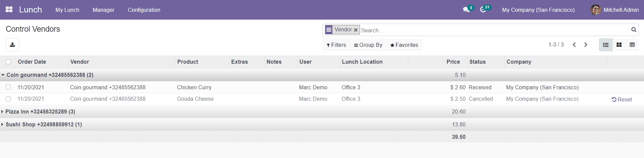644x158 pixels.
Task: Open the apps grid menu icon
Action: [x=9, y=9]
